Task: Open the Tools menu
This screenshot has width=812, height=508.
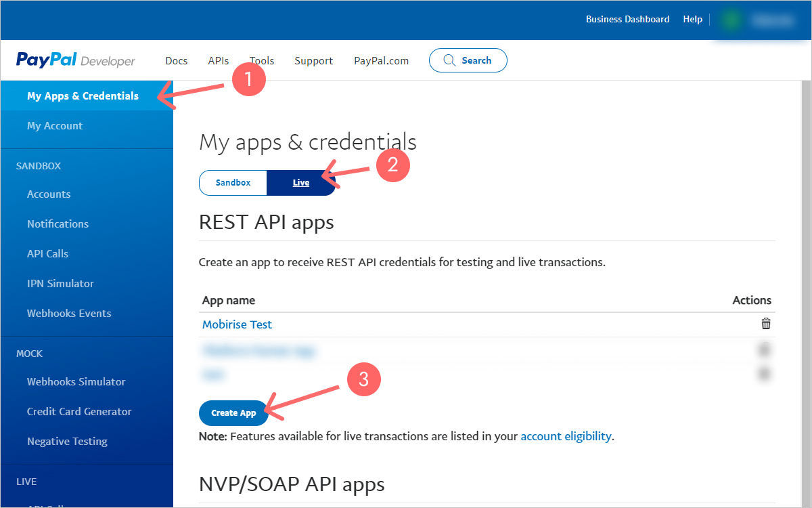Action: [x=262, y=60]
